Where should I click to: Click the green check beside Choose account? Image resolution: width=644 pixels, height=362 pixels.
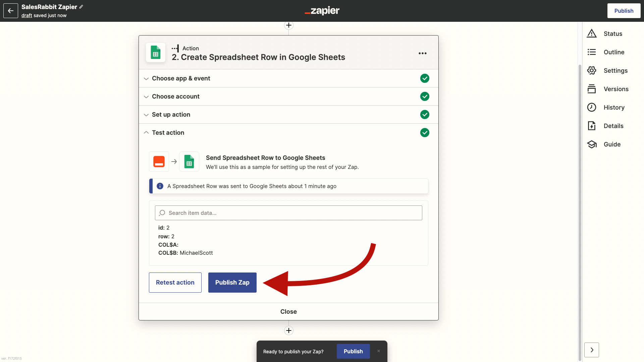click(x=425, y=97)
